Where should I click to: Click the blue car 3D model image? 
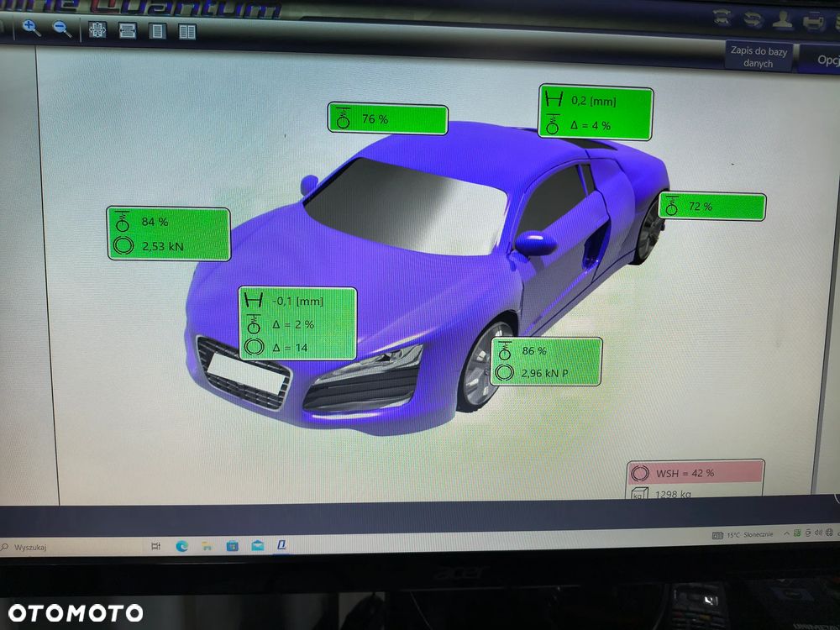pyautogui.click(x=428, y=279)
